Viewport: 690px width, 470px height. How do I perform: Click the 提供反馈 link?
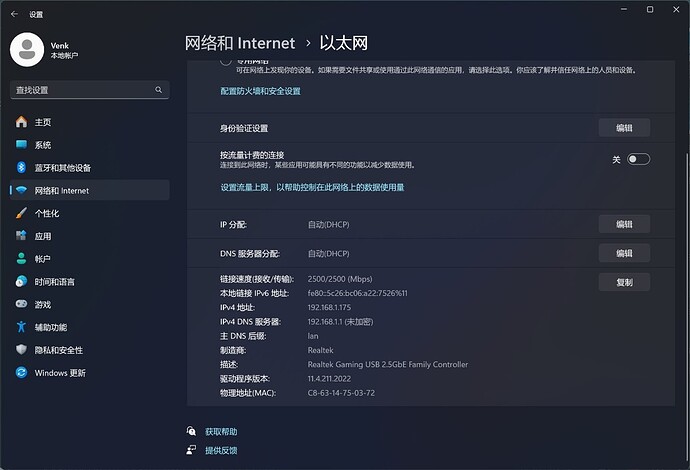[x=221, y=450]
